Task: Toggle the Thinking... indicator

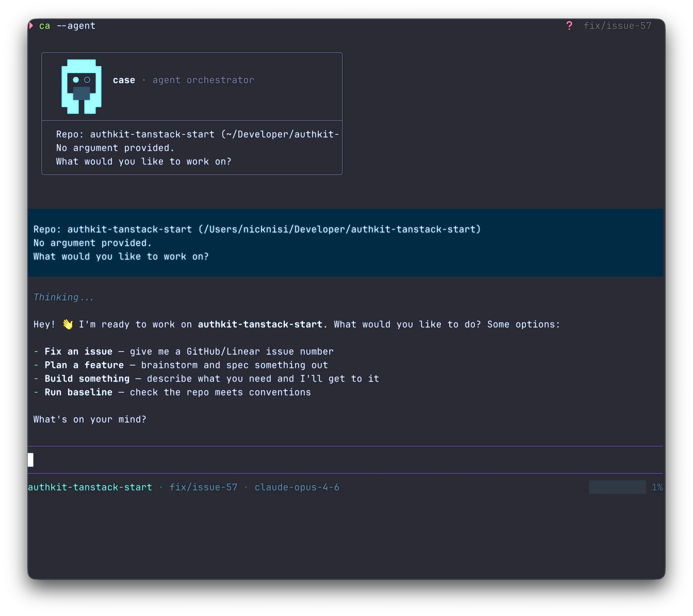Action: [63, 297]
